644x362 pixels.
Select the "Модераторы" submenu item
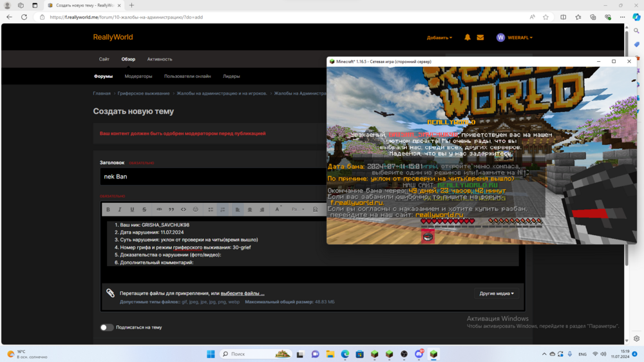coord(138,77)
